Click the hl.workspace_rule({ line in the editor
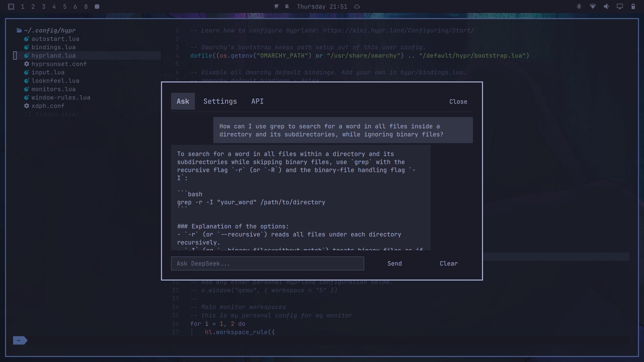The image size is (644, 362). [x=240, y=332]
